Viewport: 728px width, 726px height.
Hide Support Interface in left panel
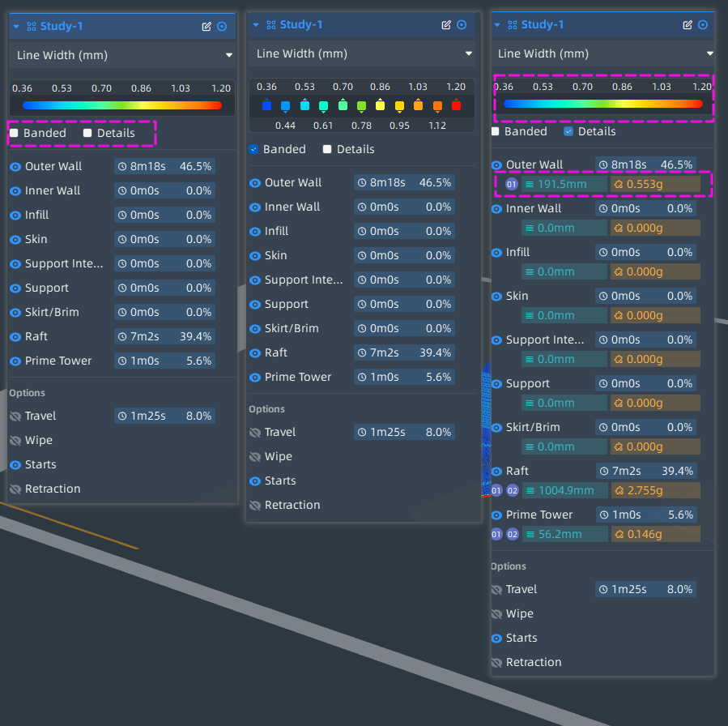[15, 264]
